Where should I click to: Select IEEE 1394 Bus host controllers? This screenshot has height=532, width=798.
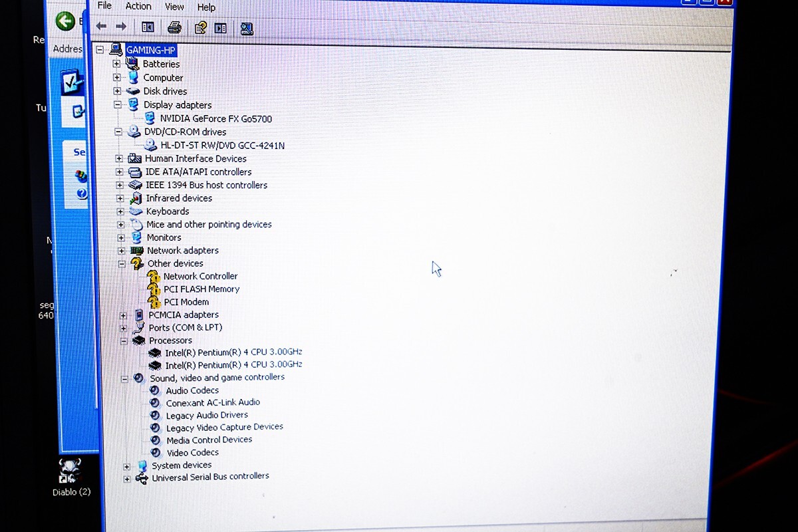click(x=206, y=185)
